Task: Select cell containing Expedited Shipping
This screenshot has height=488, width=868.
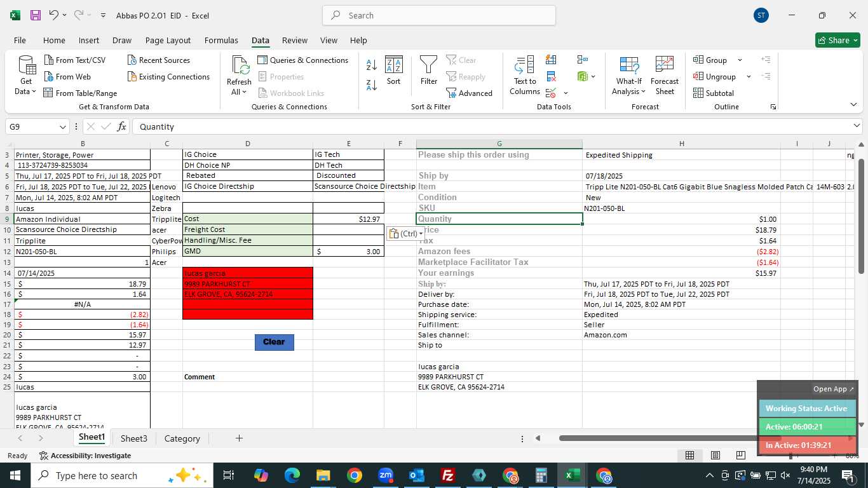Action: 681,155
